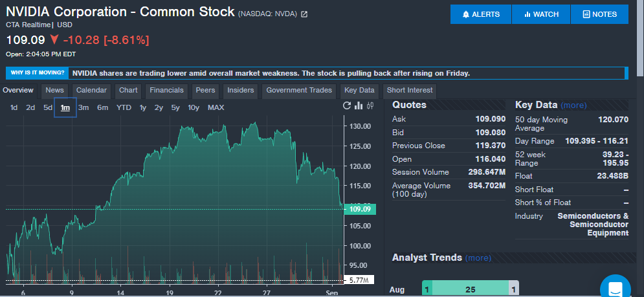644x297 pixels.
Task: Open the NOTES button
Action: (x=599, y=14)
